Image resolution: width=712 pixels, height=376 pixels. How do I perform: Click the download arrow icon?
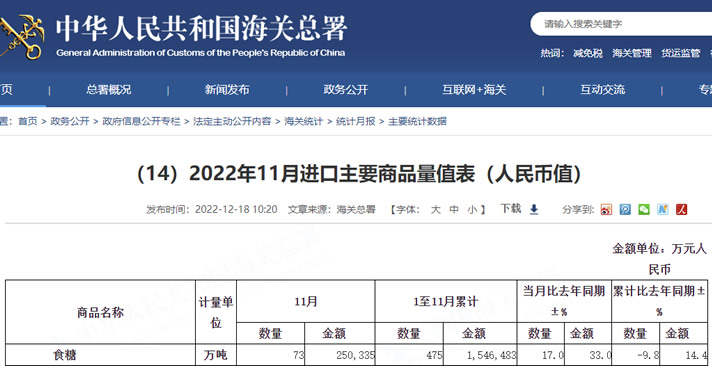(x=534, y=209)
